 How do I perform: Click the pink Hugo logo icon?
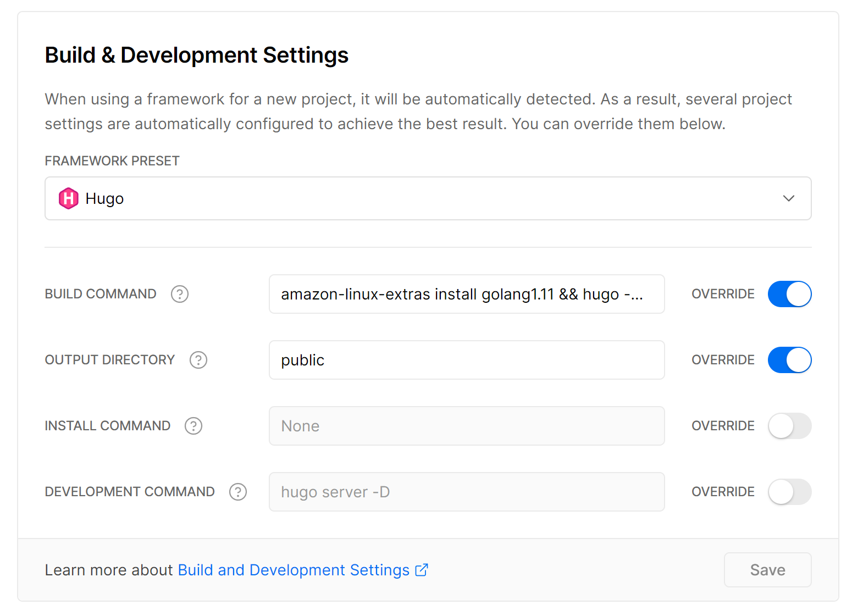tap(69, 198)
